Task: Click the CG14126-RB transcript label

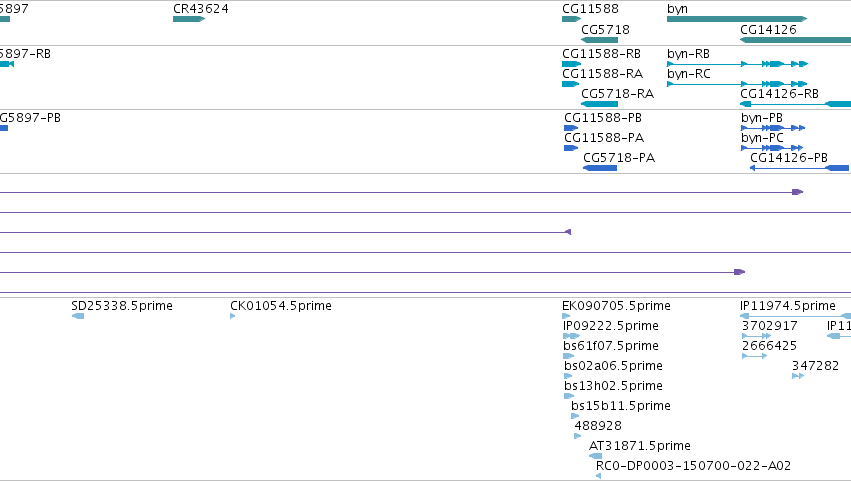Action: click(x=779, y=94)
